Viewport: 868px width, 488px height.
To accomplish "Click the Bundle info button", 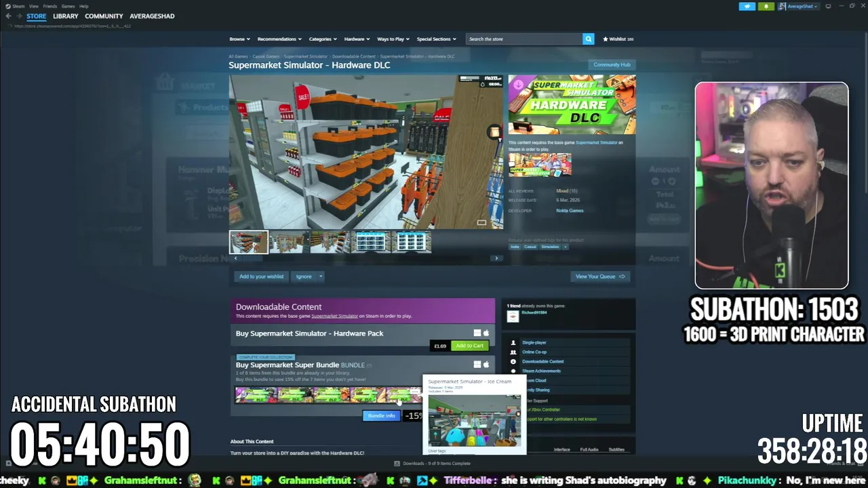I will coord(381,415).
